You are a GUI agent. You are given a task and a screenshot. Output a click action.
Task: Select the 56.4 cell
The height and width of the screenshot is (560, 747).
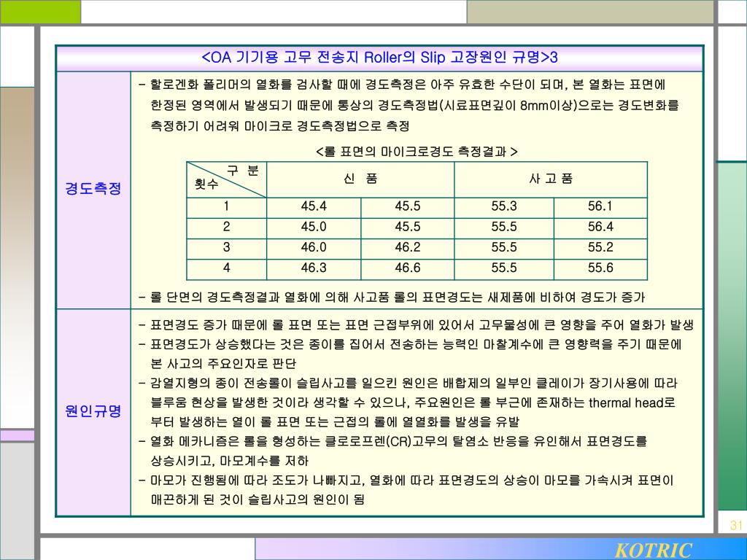point(600,227)
